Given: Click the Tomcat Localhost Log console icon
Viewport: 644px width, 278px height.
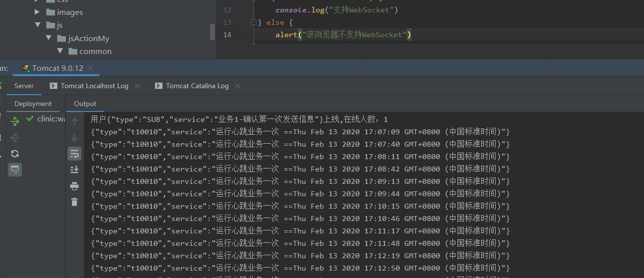Looking at the screenshot, I should click(x=54, y=86).
